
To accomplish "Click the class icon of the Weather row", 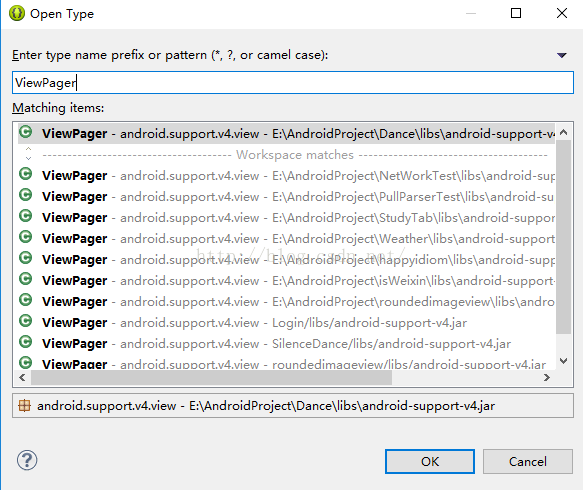I will [26, 236].
